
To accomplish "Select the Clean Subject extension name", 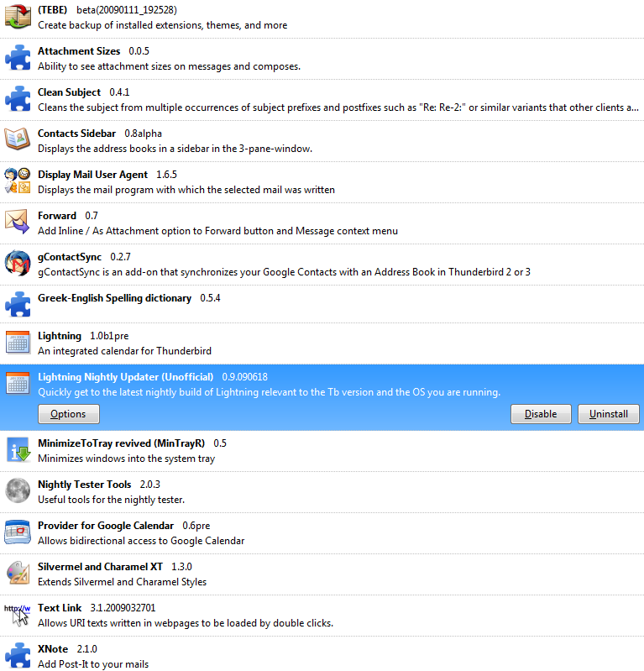I will click(70, 92).
